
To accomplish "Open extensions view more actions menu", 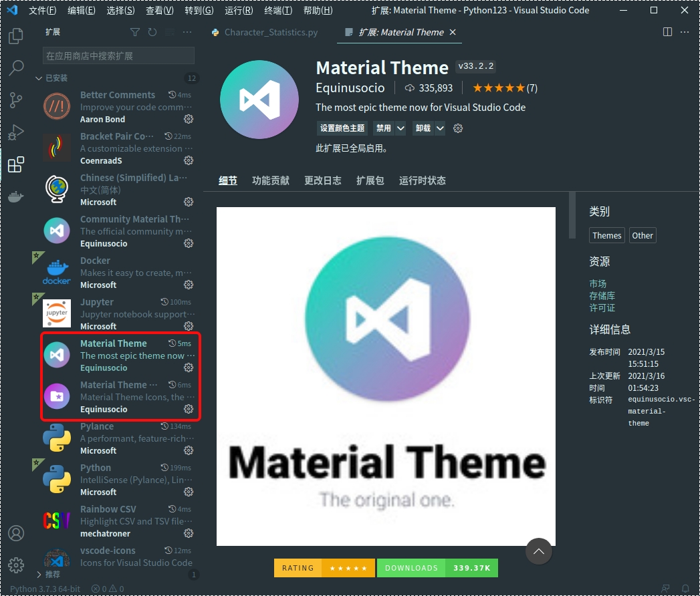I will (x=187, y=32).
